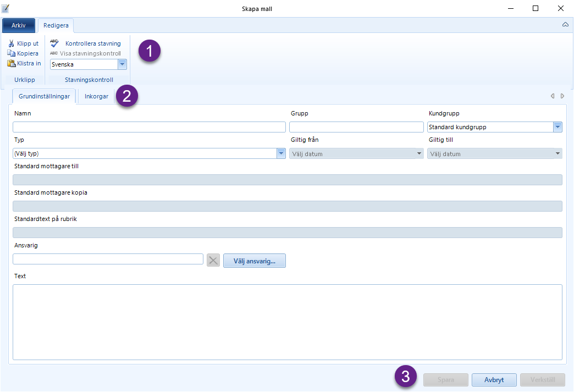Click into the Ansvarig text field
The height and width of the screenshot is (392, 574).
pos(108,259)
